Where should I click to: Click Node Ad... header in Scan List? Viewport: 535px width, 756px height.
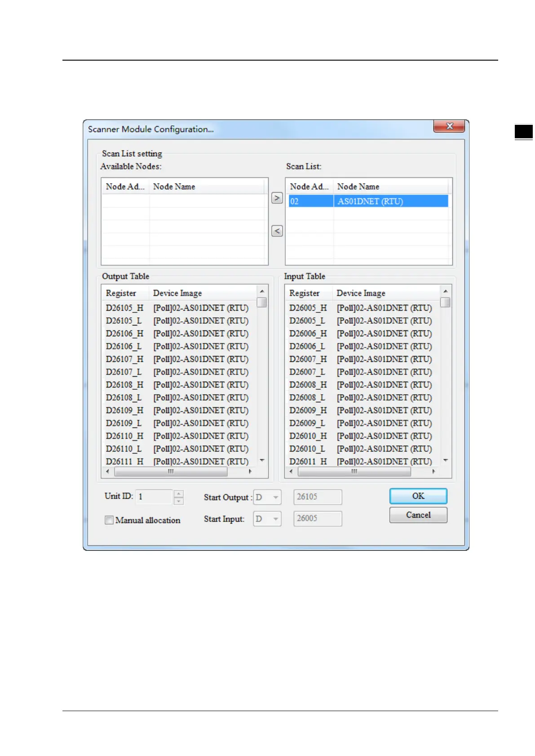pos(310,186)
